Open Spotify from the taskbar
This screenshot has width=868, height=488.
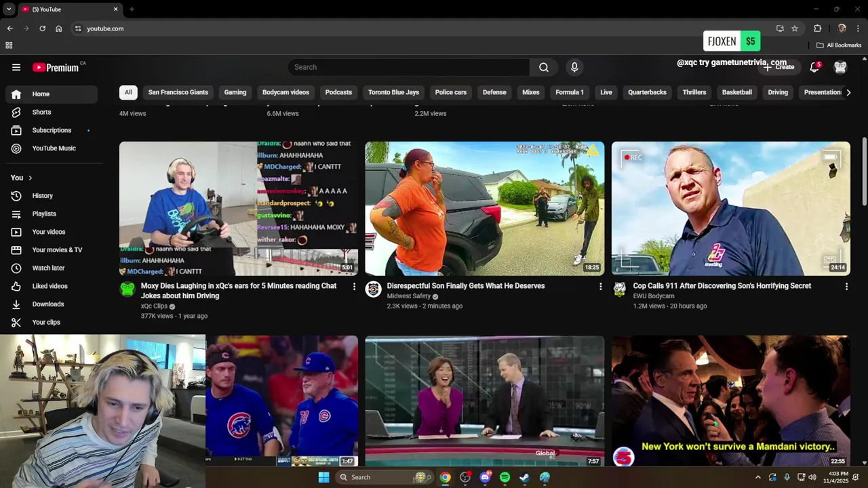[505, 477]
